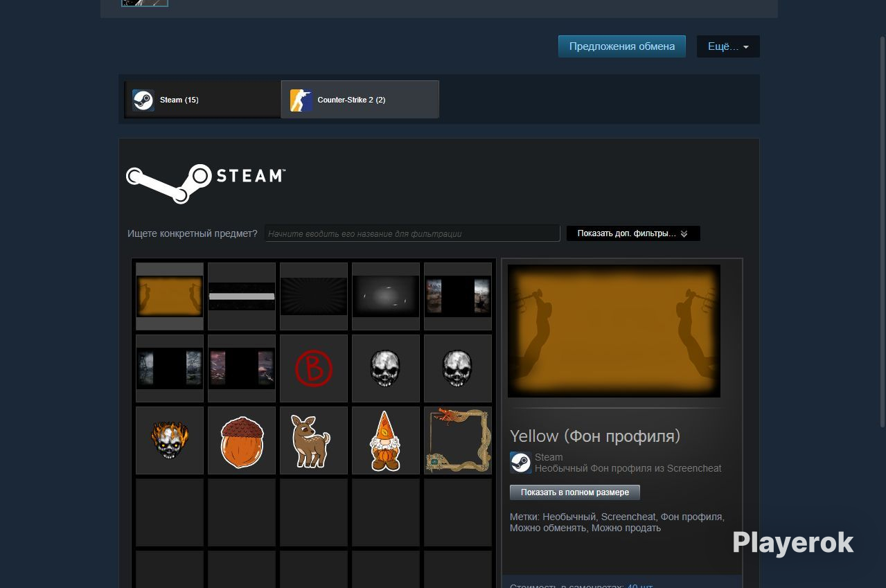
Task: Select the gray spotlight background item
Action: click(x=386, y=296)
